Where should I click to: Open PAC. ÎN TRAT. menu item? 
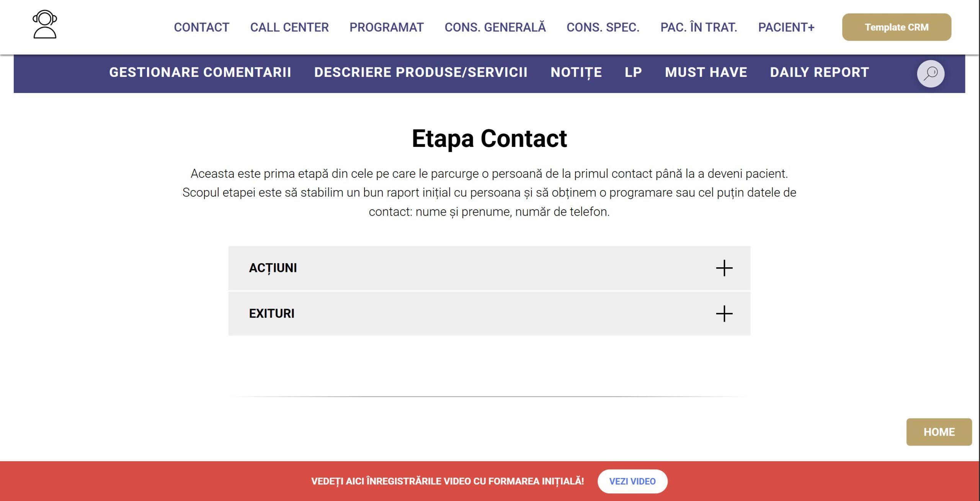point(699,27)
